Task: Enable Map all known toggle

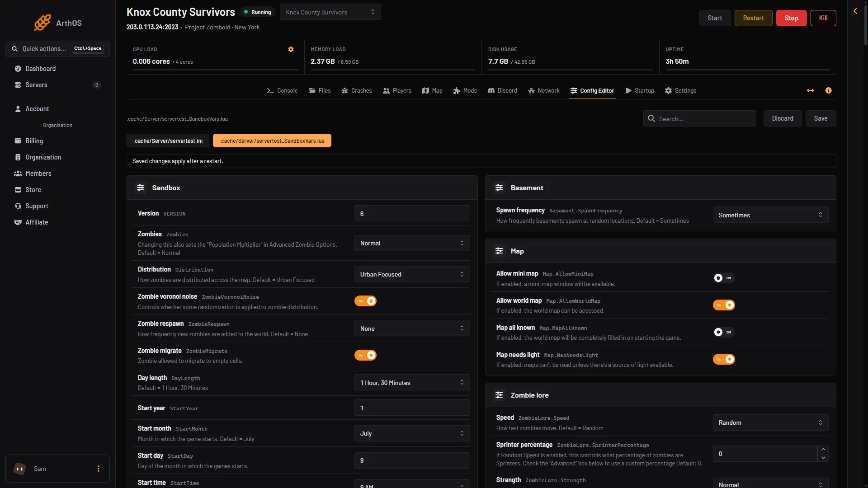Action: tap(724, 332)
